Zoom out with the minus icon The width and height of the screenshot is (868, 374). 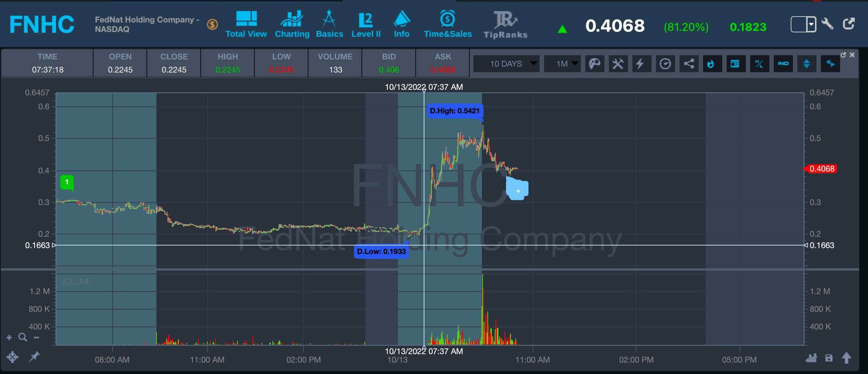click(x=36, y=337)
